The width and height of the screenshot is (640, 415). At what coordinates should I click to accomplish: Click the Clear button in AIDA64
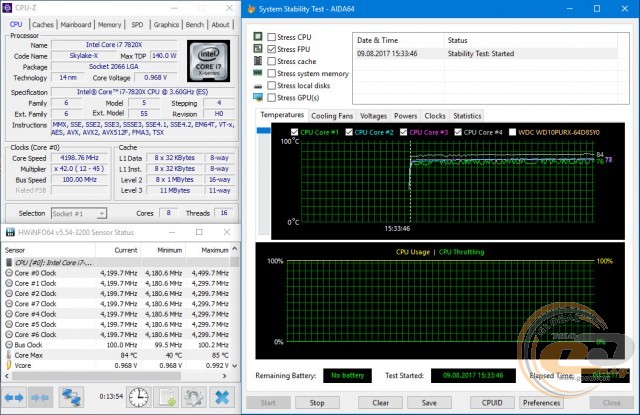click(380, 403)
